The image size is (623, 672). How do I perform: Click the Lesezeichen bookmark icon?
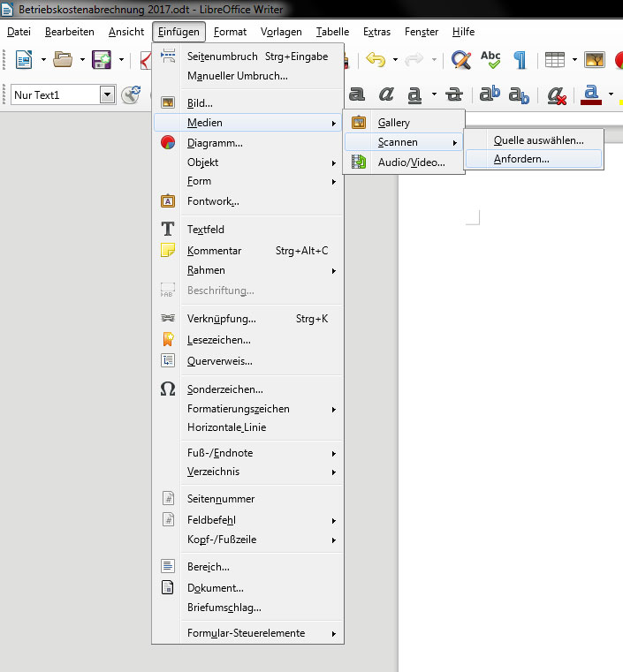pos(168,339)
